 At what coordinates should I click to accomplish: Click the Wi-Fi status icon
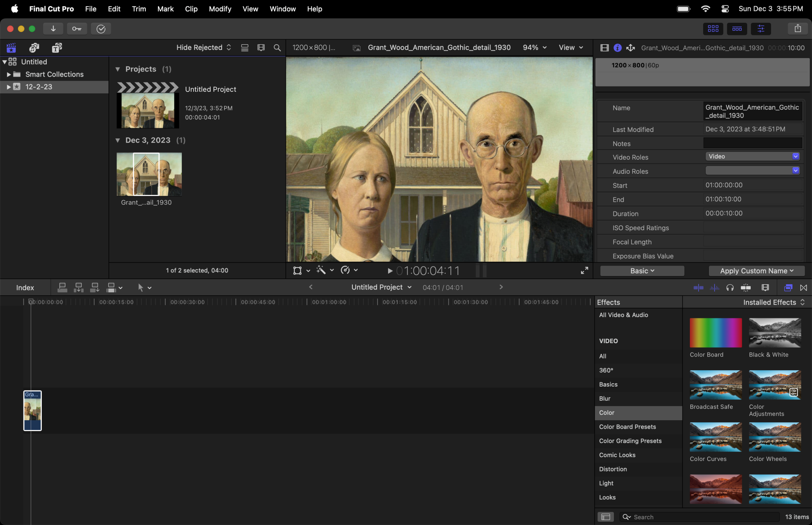[706, 9]
